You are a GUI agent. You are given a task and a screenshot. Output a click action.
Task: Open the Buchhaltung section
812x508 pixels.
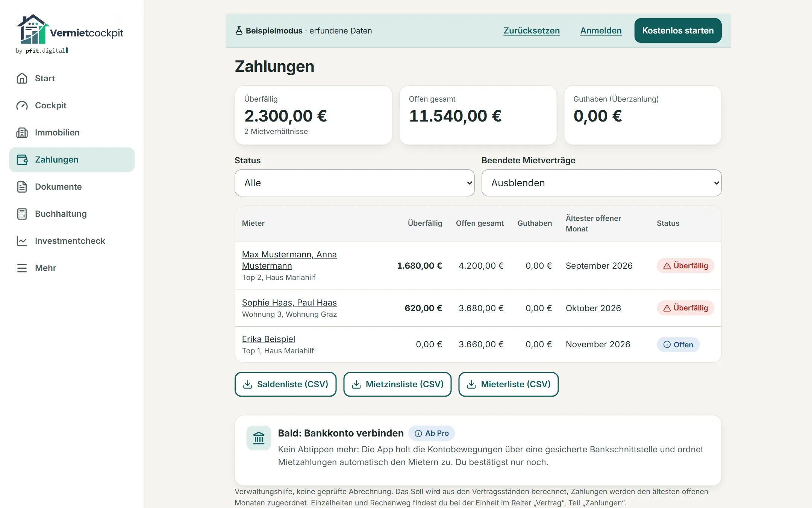click(72, 214)
